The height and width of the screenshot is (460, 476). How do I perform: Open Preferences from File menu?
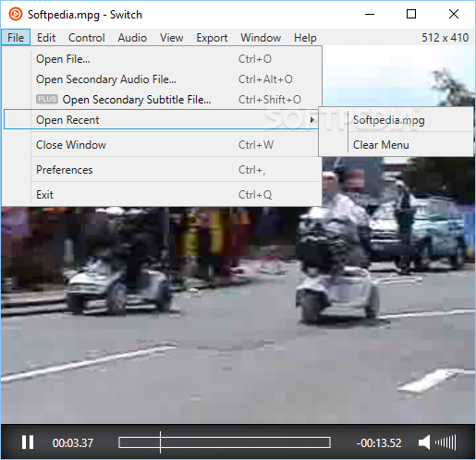162,170
